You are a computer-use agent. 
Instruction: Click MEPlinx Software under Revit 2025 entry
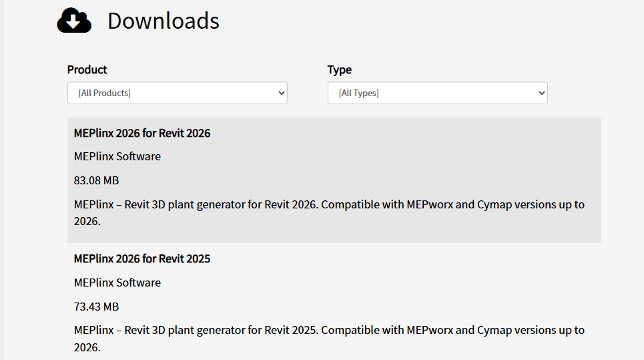tap(117, 283)
